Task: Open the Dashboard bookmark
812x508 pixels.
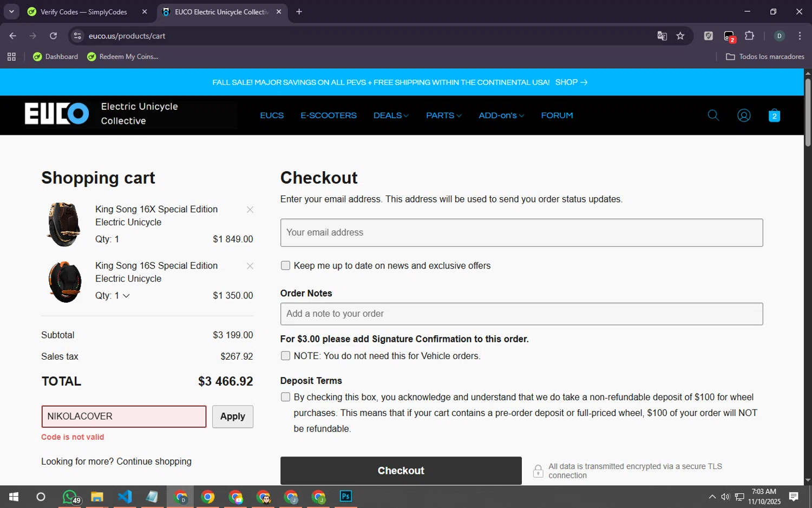Action: click(x=56, y=56)
